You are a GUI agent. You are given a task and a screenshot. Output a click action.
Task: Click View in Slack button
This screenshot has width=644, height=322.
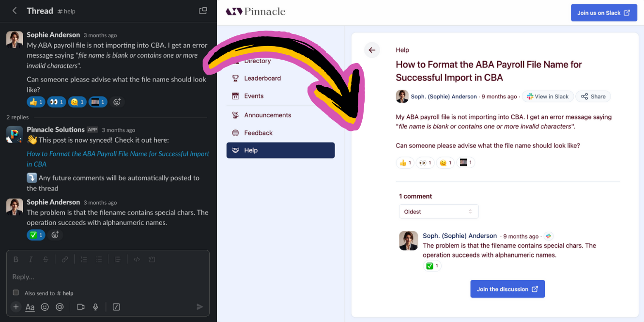click(x=548, y=97)
